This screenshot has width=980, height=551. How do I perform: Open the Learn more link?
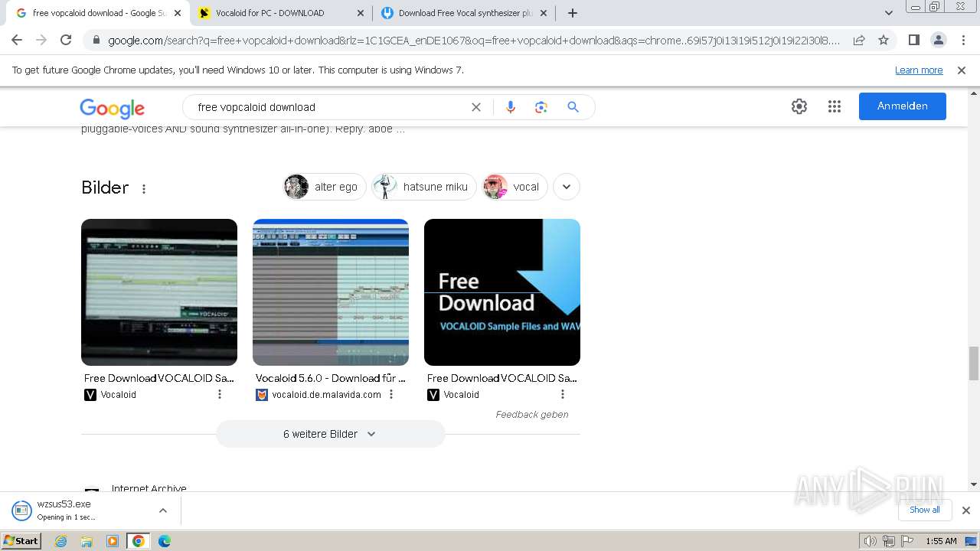(919, 70)
